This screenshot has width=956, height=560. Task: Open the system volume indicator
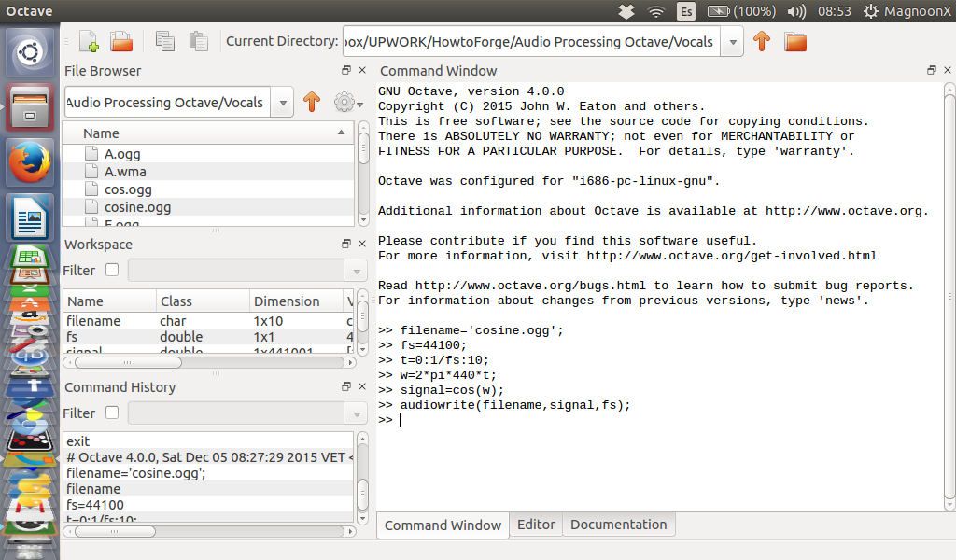point(795,11)
